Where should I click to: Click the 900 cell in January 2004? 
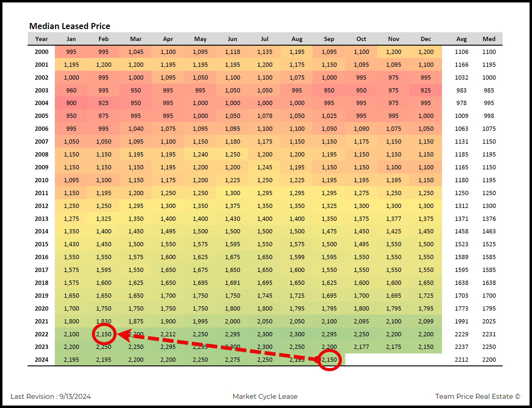(71, 103)
